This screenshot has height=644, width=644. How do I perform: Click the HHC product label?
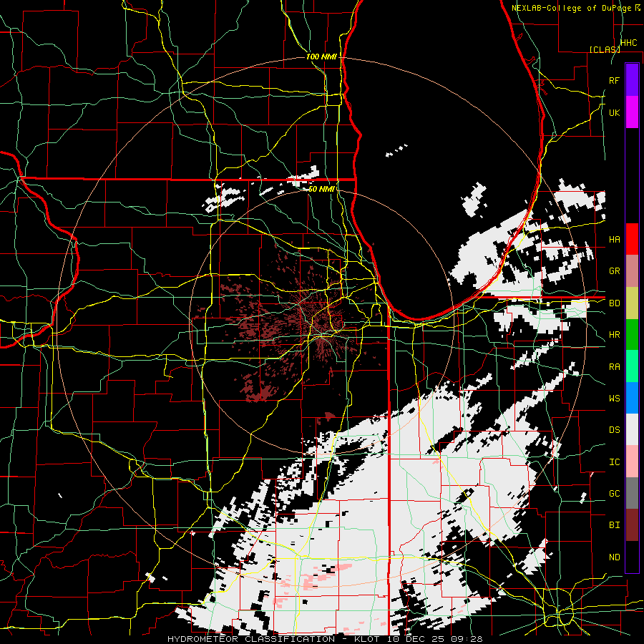pos(628,43)
